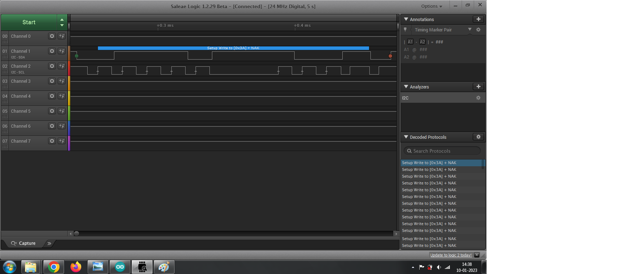Screen dimensions: 644x274
Task: Click the Channel 1 I2C-SDA label
Action: point(18,57)
